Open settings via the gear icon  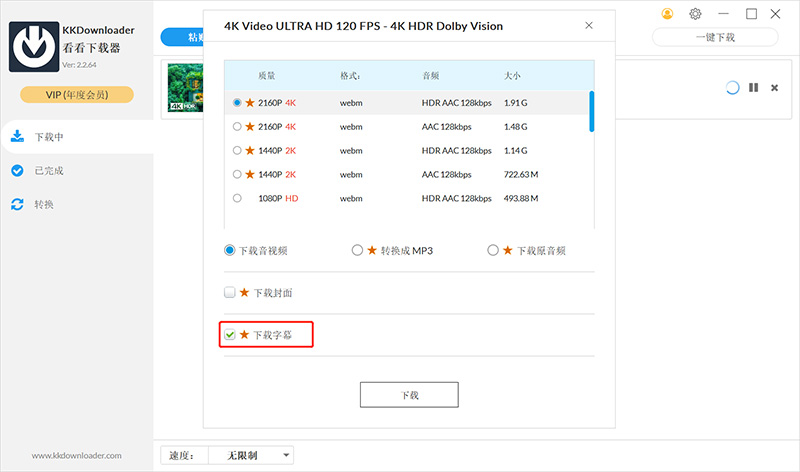pos(696,14)
